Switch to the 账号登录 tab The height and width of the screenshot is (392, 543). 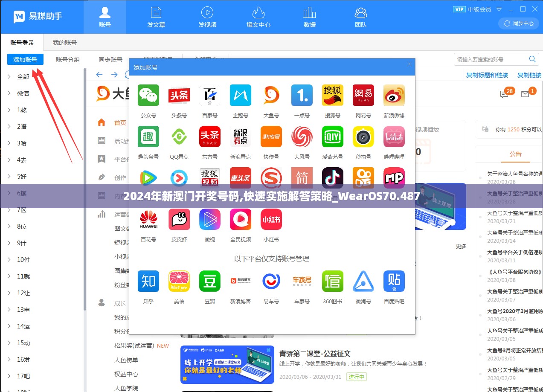pos(22,43)
